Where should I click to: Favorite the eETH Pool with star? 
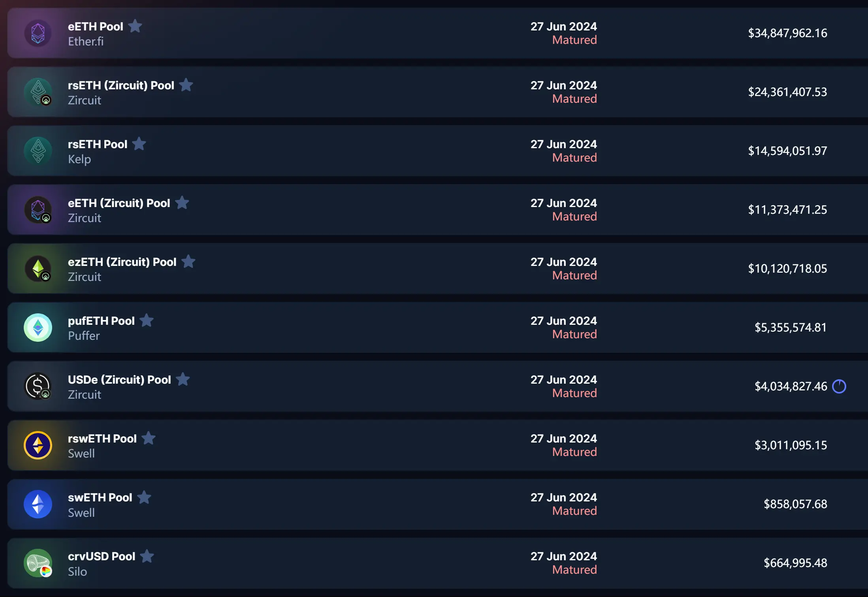(135, 26)
